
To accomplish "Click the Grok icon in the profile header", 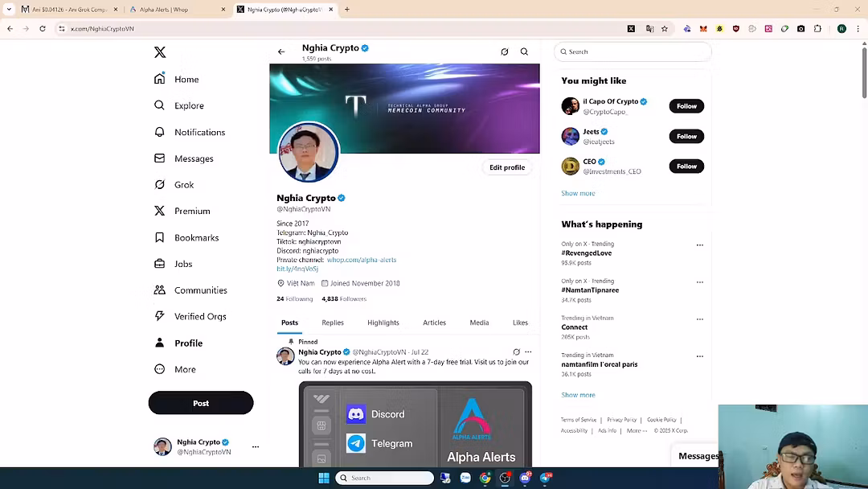I will pyautogui.click(x=504, y=51).
